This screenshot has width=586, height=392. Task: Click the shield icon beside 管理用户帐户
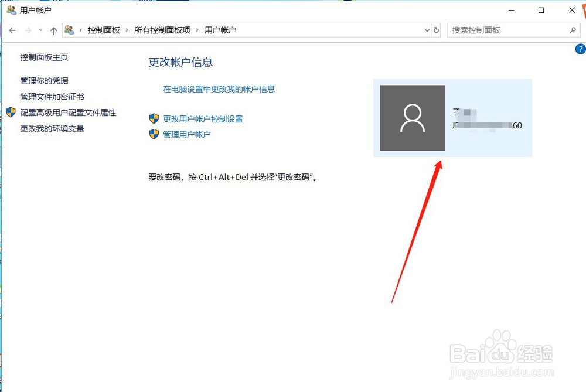[154, 134]
